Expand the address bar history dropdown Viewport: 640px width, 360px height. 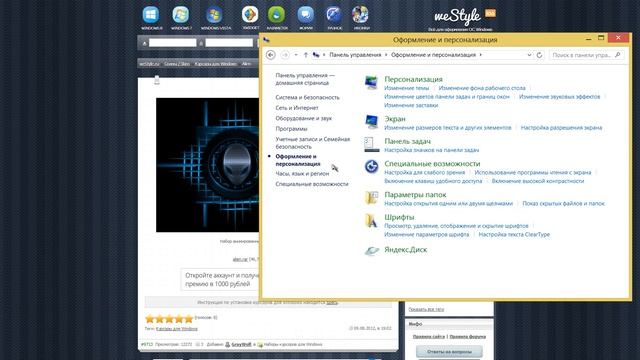pyautogui.click(x=529, y=55)
